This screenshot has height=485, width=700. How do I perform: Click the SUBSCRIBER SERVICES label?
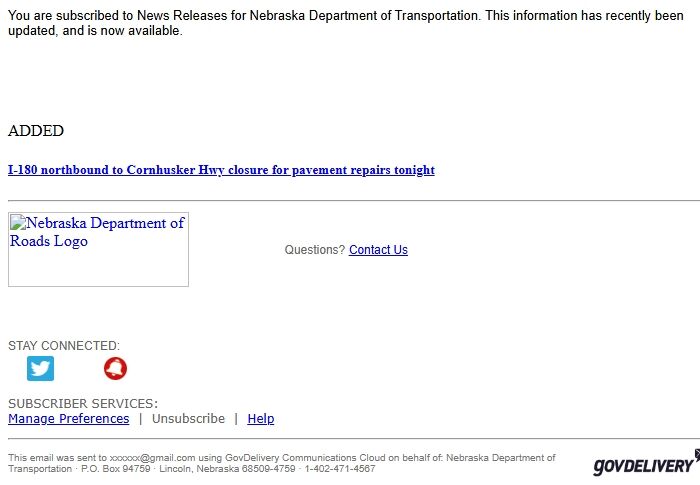click(83, 404)
